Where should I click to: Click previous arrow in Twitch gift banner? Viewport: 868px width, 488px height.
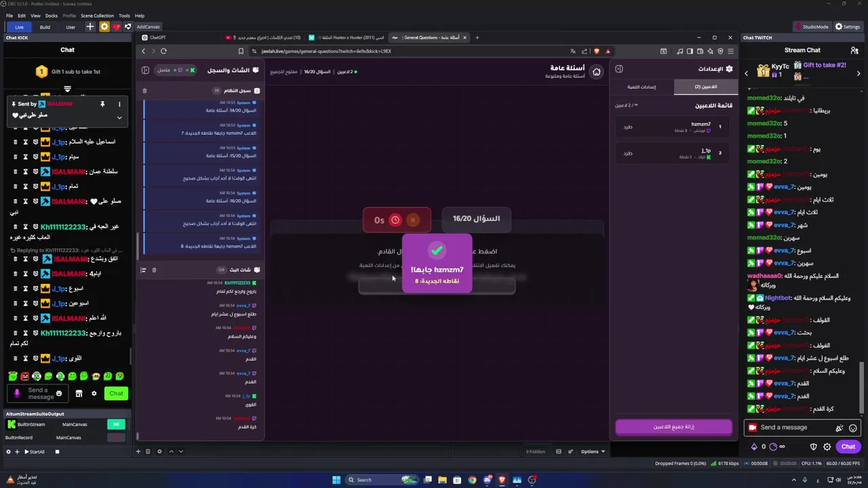click(747, 73)
